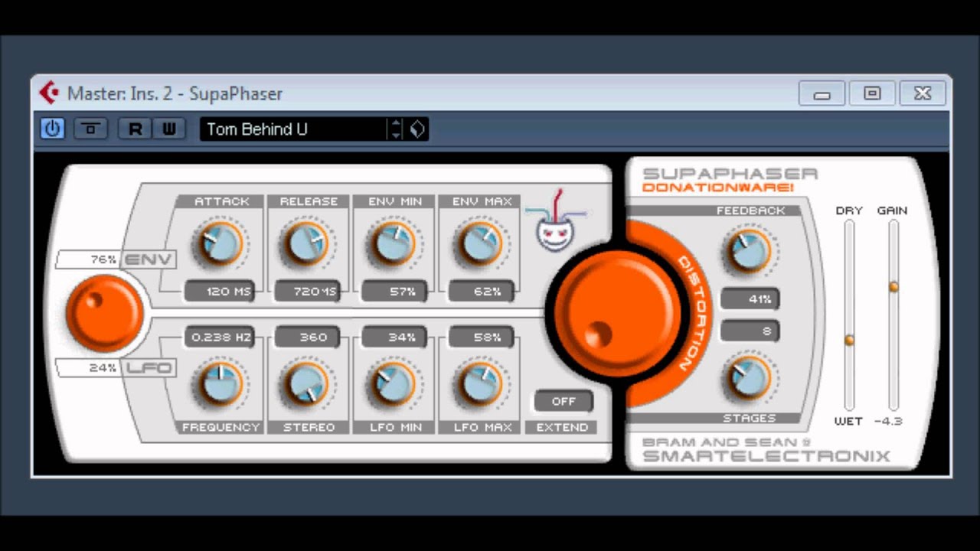Select the 41% feedback value

pyautogui.click(x=750, y=299)
